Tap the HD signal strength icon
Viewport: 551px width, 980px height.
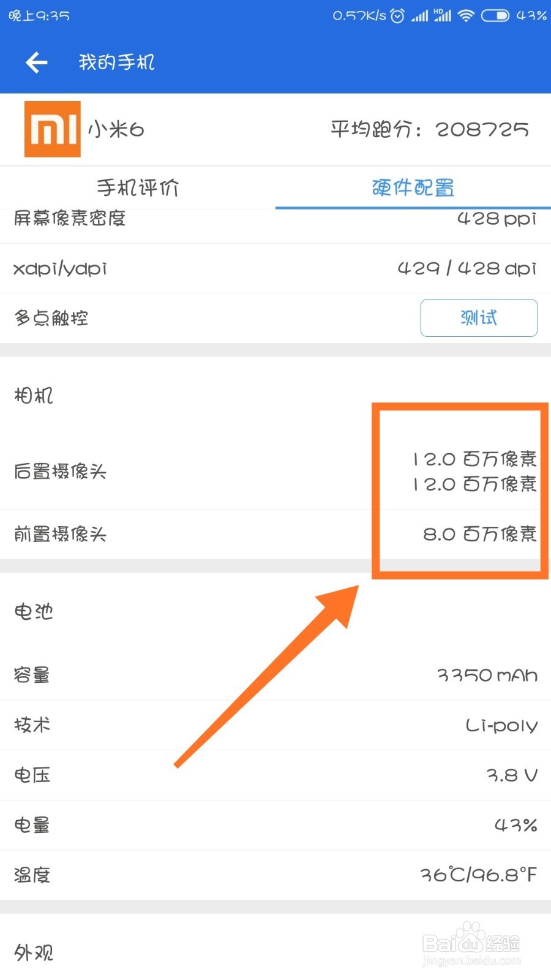coord(442,16)
